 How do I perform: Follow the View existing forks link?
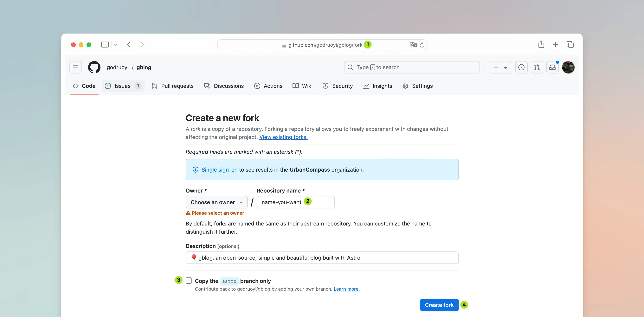[x=283, y=137]
